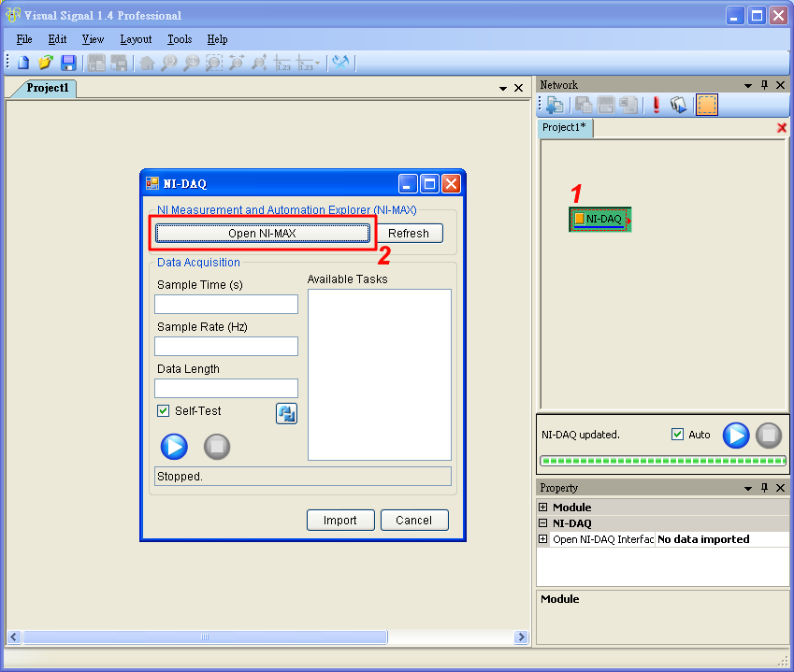Click the Cancel button

point(414,521)
